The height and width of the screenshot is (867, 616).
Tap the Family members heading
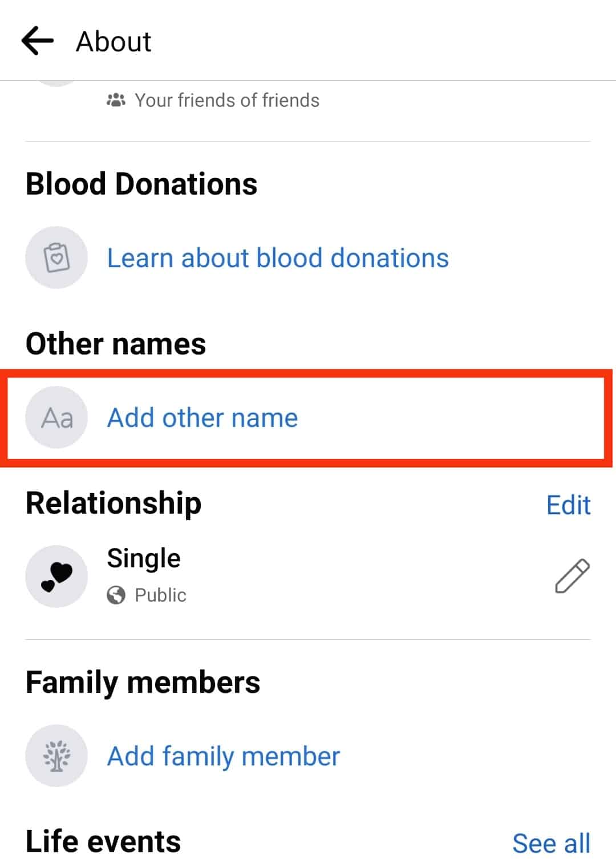pos(143,682)
